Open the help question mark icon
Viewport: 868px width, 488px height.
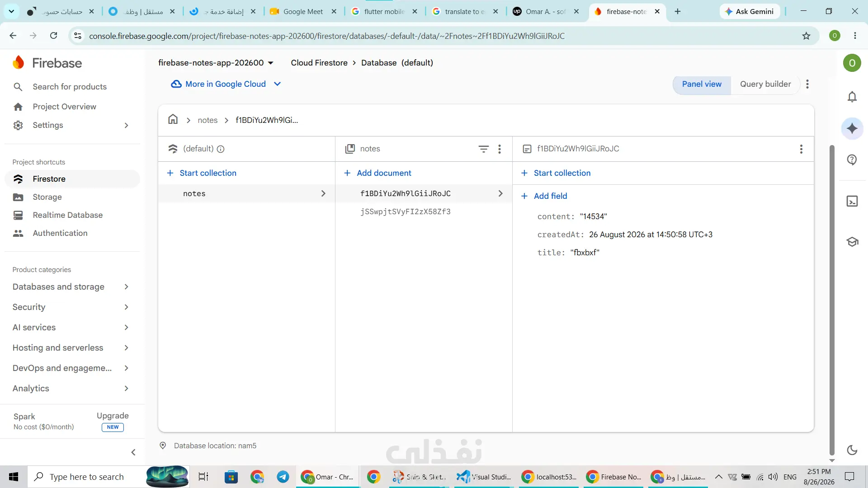[852, 160]
